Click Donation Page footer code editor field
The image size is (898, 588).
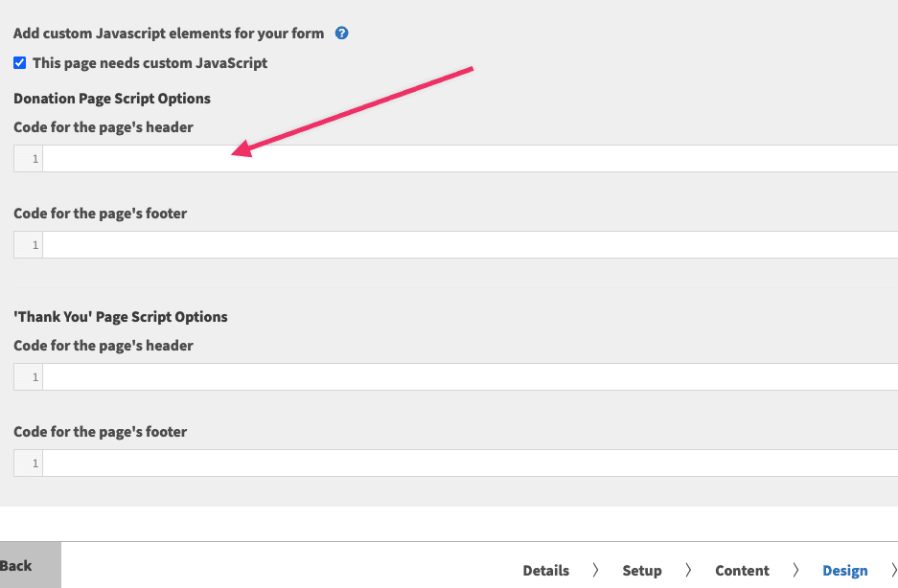pos(470,245)
